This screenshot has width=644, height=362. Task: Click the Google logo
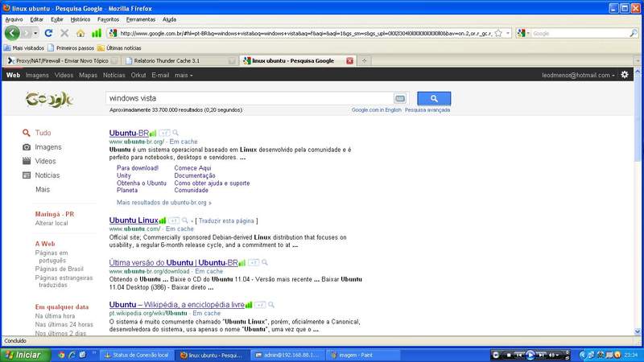[x=49, y=99]
